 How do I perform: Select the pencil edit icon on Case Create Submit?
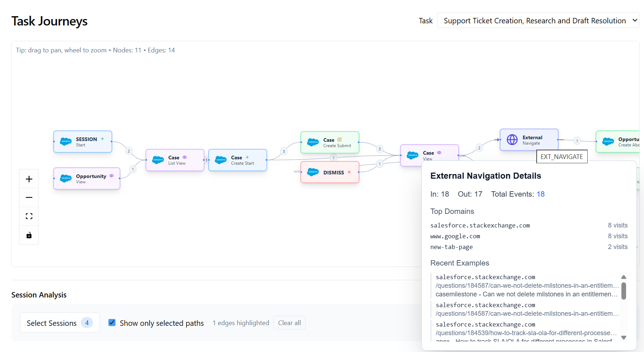click(340, 139)
